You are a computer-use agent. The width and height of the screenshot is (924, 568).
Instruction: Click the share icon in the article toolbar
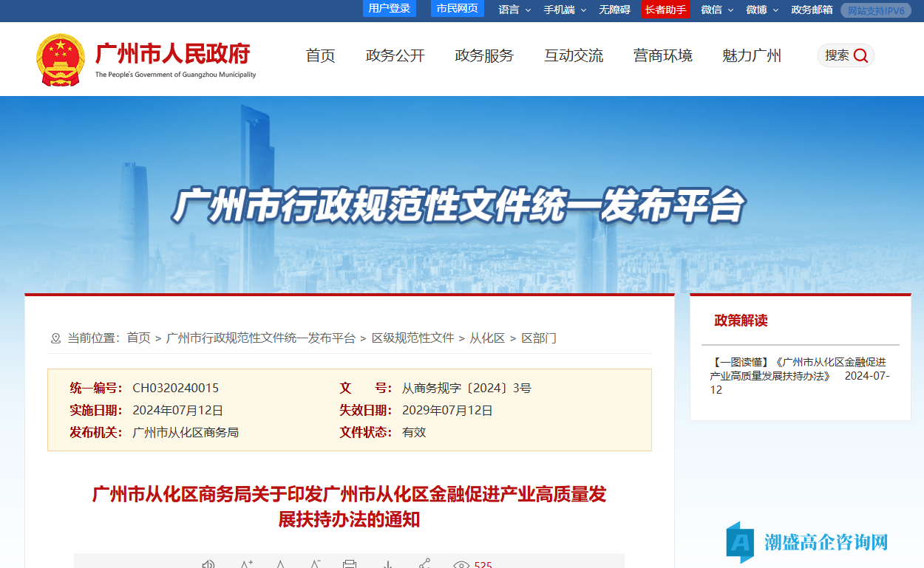424,562
